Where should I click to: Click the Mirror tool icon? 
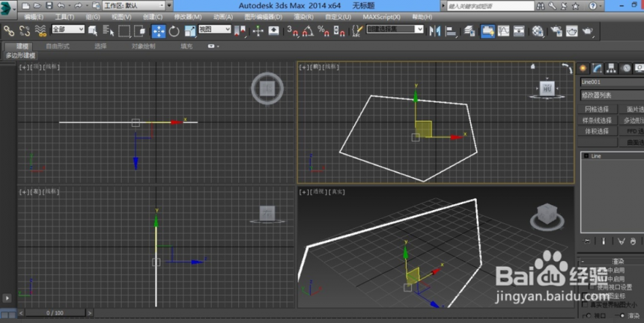pyautogui.click(x=434, y=31)
